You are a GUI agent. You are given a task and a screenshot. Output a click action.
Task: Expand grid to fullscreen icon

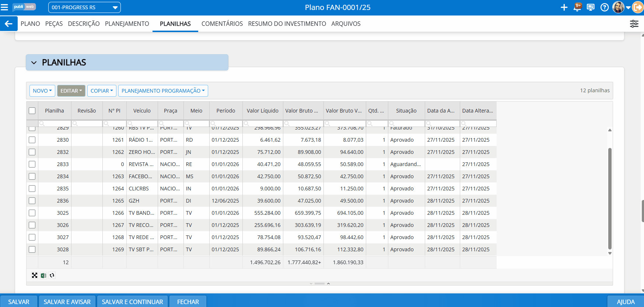[35, 275]
